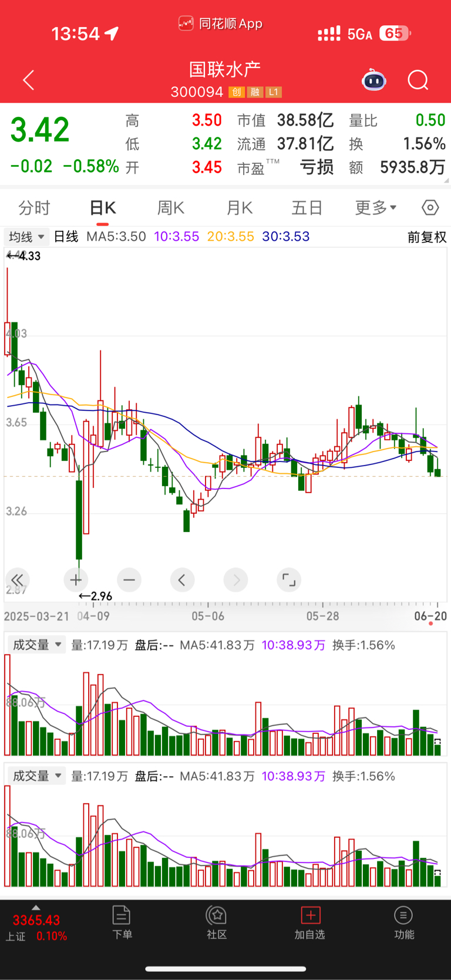The width and height of the screenshot is (451, 980).
Task: Tap 30:3.53 moving average value
Action: pyautogui.click(x=286, y=237)
